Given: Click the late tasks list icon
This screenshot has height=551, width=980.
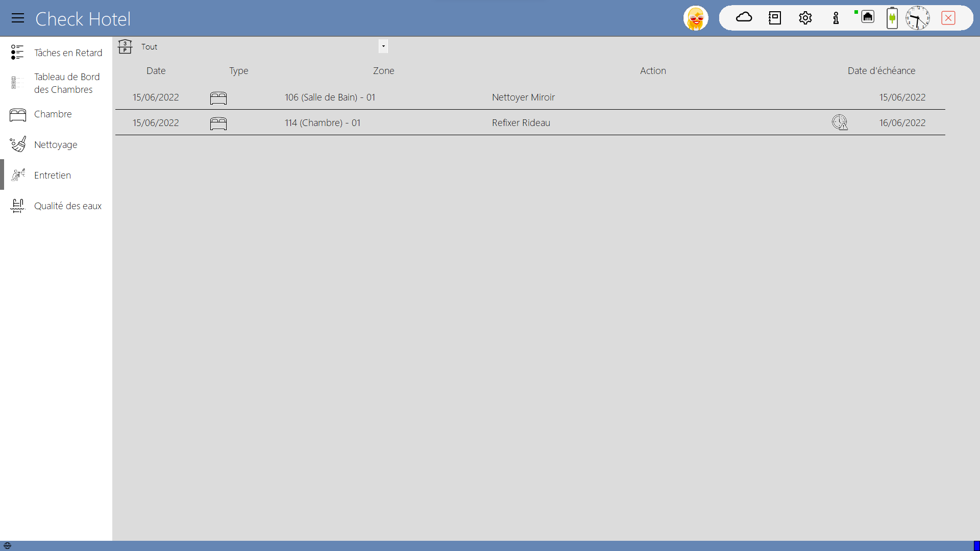Looking at the screenshot, I should point(17,52).
